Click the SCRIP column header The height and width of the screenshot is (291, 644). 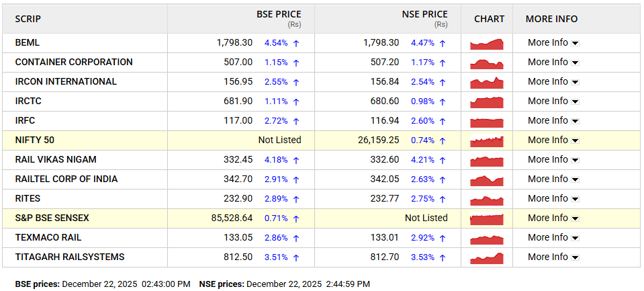28,19
